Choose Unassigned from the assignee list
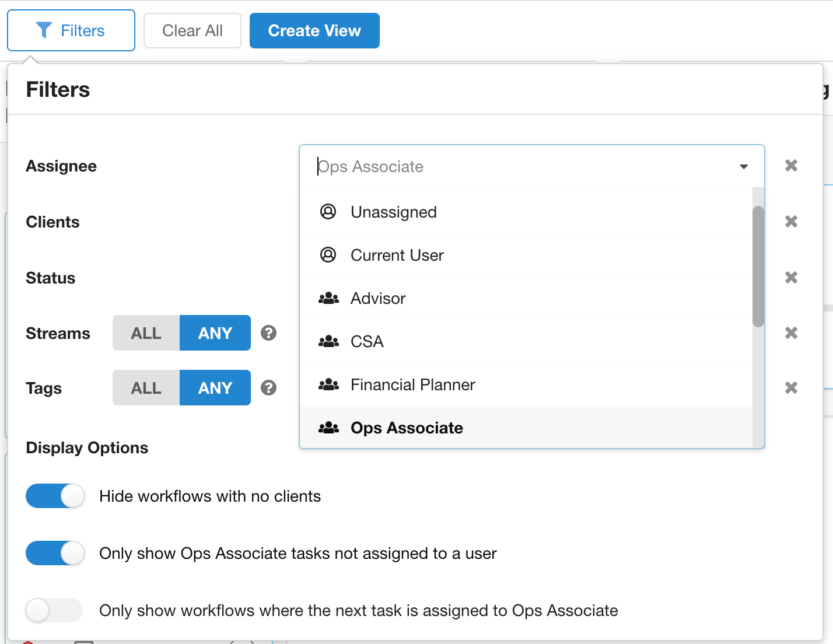Image resolution: width=833 pixels, height=644 pixels. point(394,212)
